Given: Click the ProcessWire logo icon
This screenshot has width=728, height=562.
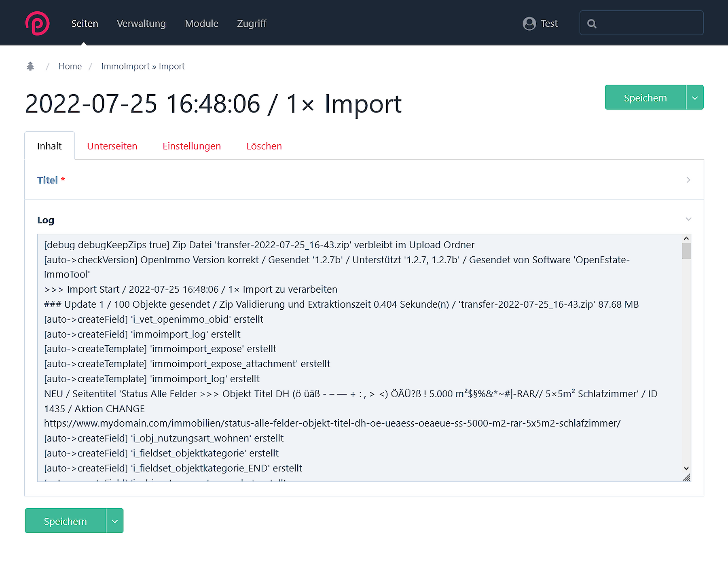Looking at the screenshot, I should pyautogui.click(x=37, y=23).
